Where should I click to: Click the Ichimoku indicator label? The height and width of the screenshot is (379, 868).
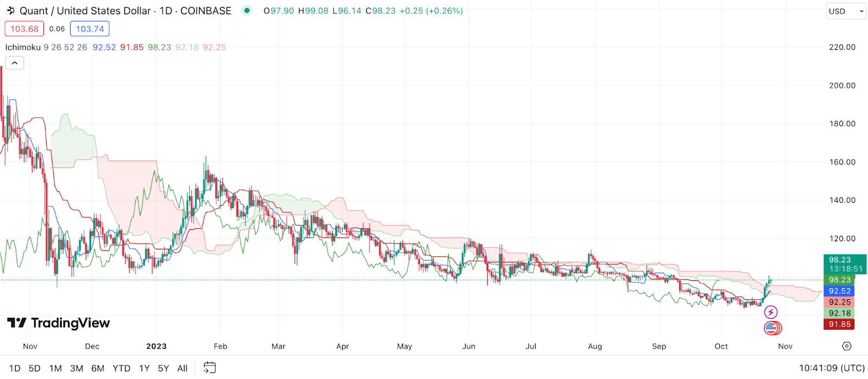(x=23, y=47)
